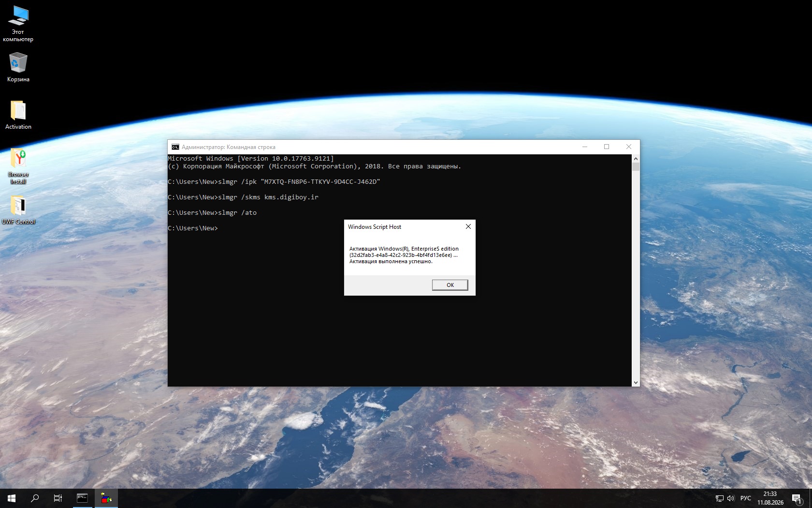This screenshot has height=508, width=812.
Task: Click the 'Активация Windows(R), EnterpriseS edition' text
Action: tap(404, 249)
